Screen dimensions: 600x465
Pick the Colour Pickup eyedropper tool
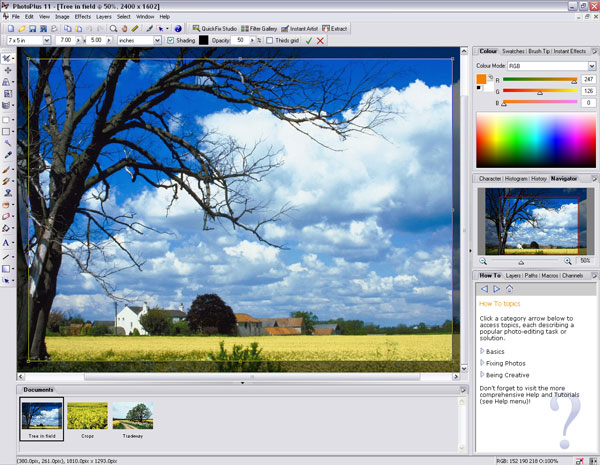pyautogui.click(x=7, y=156)
